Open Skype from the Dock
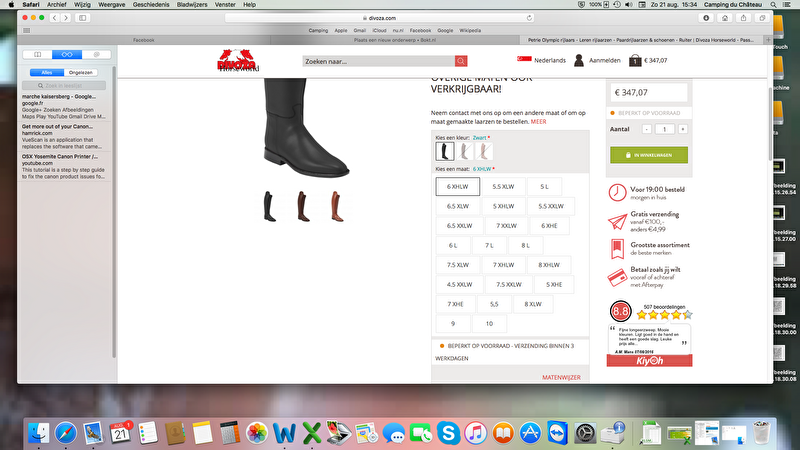 coord(446,433)
